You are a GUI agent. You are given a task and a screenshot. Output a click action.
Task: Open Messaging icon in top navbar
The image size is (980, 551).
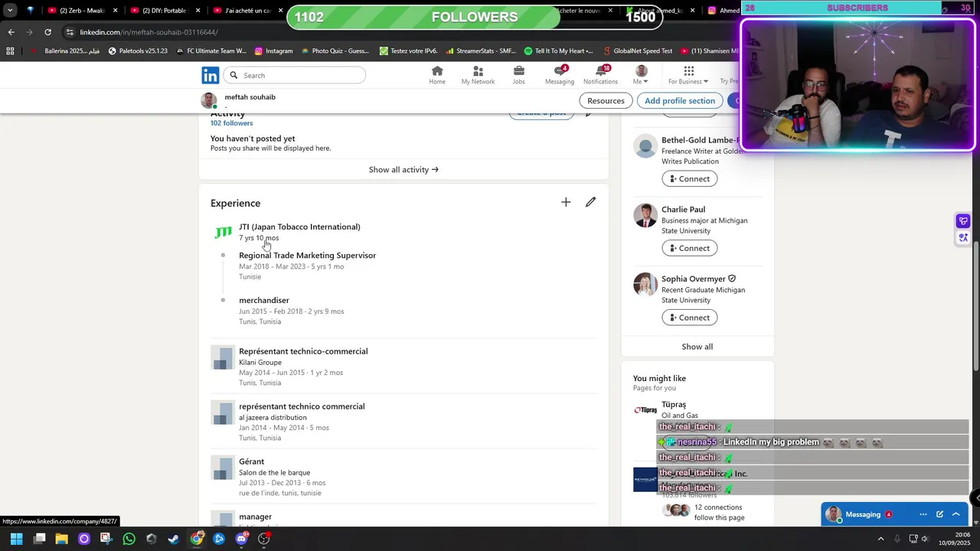click(559, 75)
